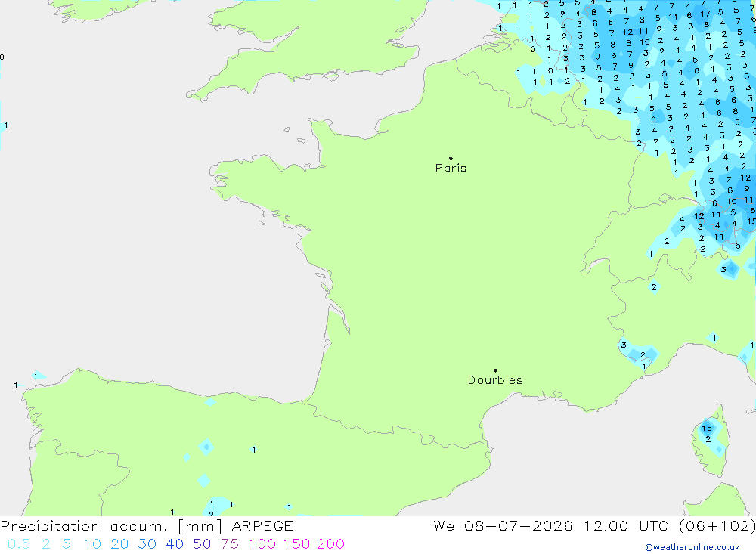Click the 17 precipitation value on the map
The width and height of the screenshot is (756, 554).
pos(705,14)
